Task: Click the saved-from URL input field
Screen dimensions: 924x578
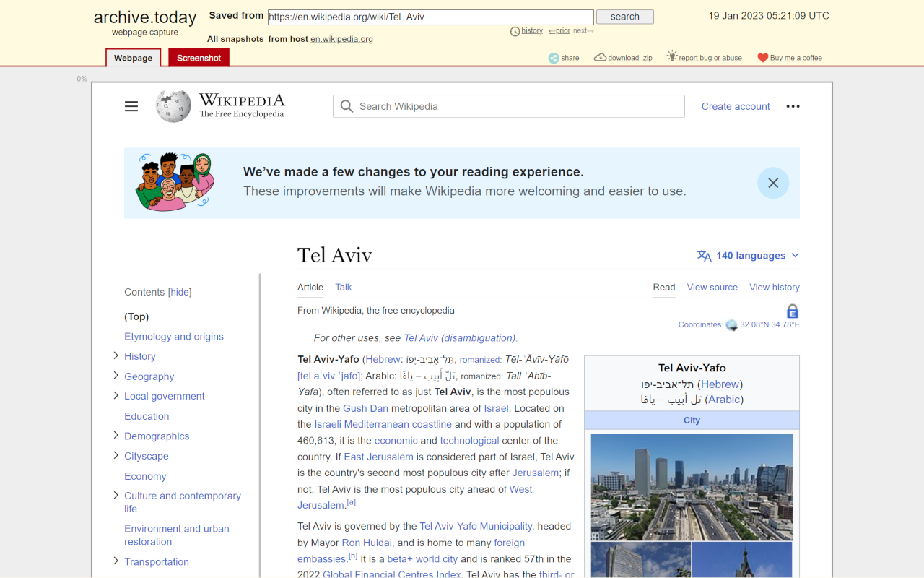Action: click(431, 17)
